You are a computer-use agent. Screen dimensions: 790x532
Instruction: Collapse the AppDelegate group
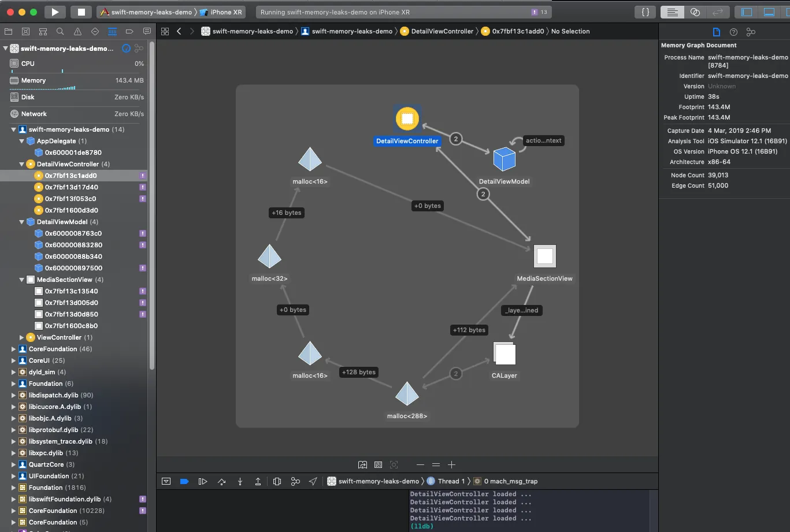pyautogui.click(x=21, y=141)
